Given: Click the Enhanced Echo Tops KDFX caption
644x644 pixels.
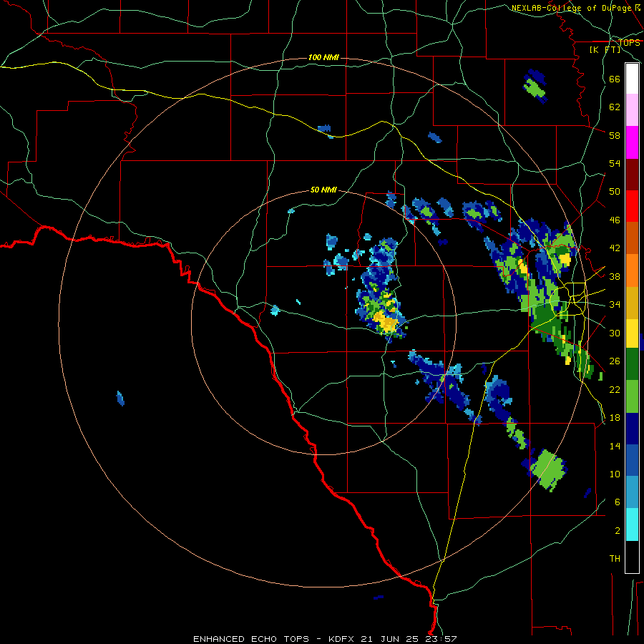Looking at the screenshot, I should pos(325,639).
